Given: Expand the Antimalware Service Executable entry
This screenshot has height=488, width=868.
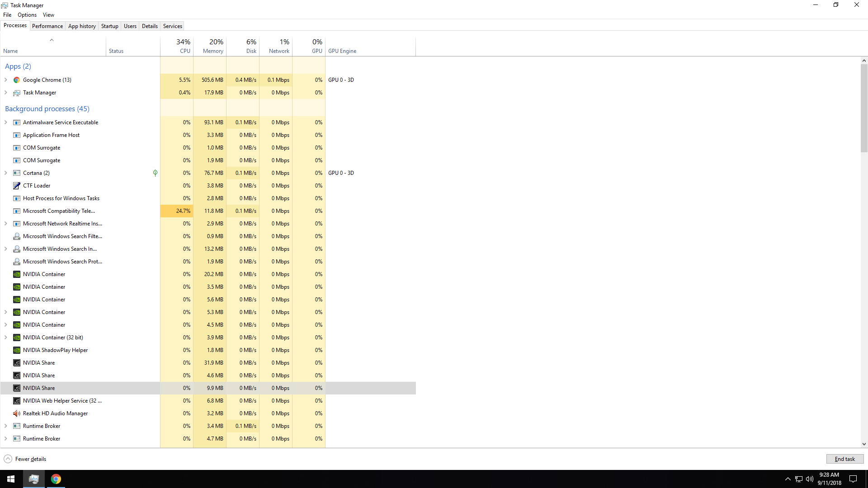Looking at the screenshot, I should click(6, 122).
